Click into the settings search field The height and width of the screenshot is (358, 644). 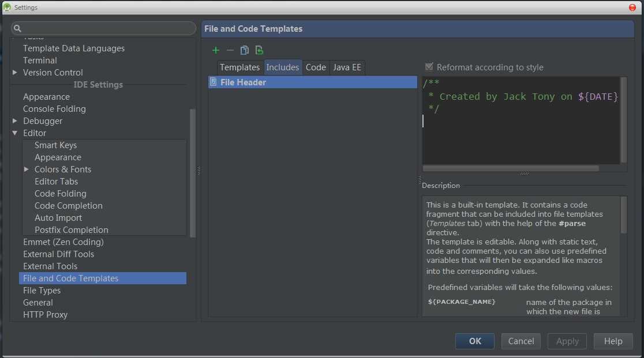click(x=103, y=28)
